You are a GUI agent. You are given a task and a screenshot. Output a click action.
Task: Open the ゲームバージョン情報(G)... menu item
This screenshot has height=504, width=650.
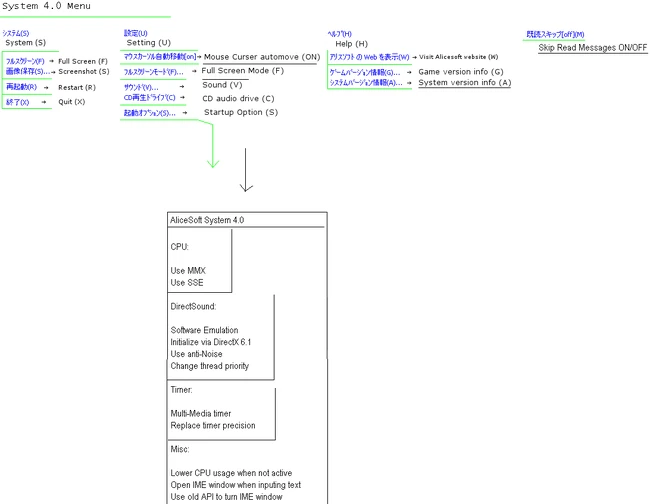point(365,72)
